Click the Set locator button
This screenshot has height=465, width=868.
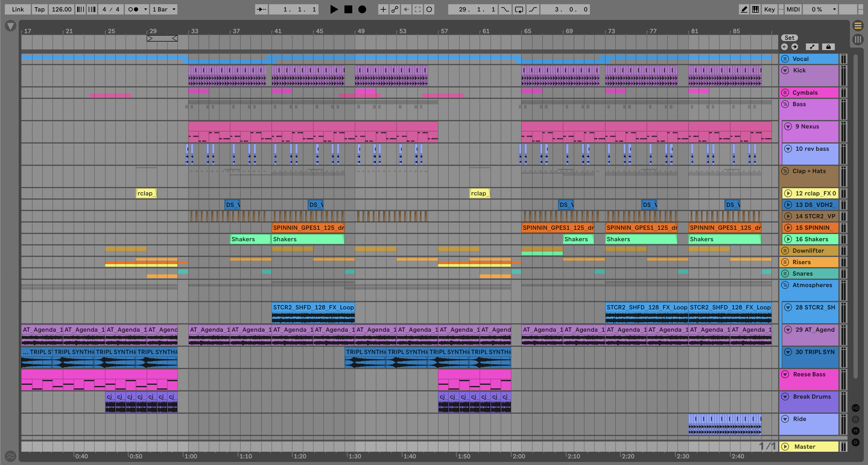click(789, 38)
